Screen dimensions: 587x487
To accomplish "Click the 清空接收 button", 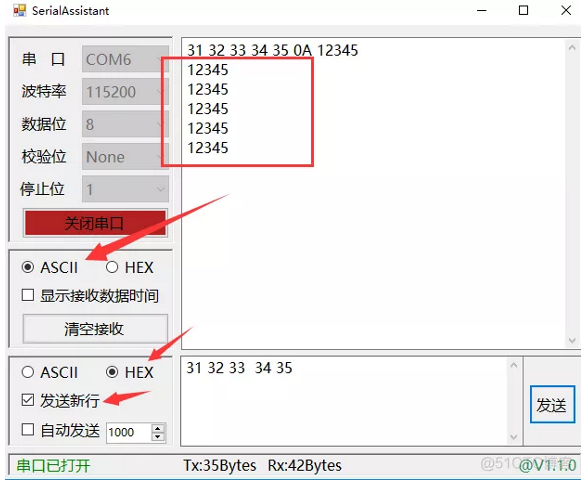I will (95, 329).
